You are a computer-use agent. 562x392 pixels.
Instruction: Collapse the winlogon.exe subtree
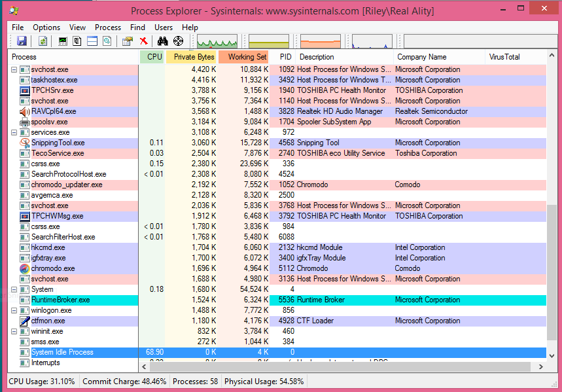click(13, 310)
